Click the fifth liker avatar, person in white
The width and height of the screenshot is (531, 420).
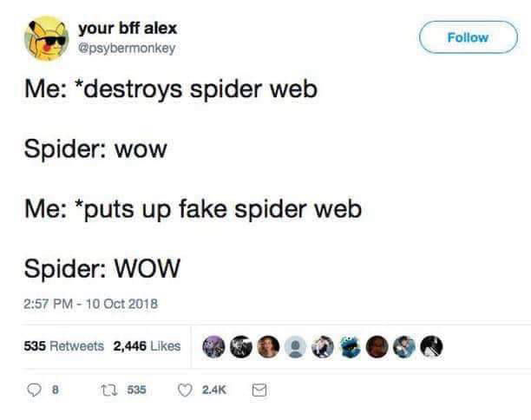tap(323, 346)
